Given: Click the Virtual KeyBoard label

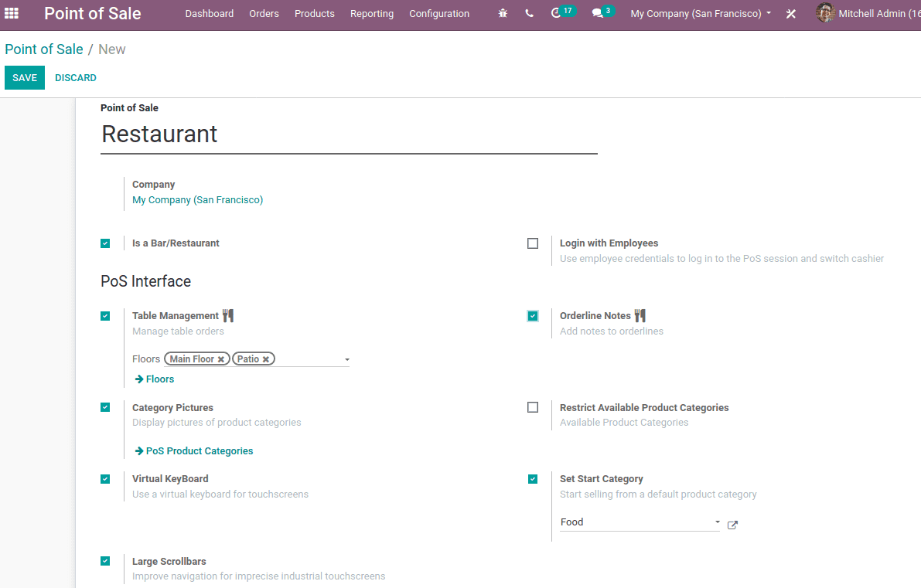Looking at the screenshot, I should [x=170, y=479].
